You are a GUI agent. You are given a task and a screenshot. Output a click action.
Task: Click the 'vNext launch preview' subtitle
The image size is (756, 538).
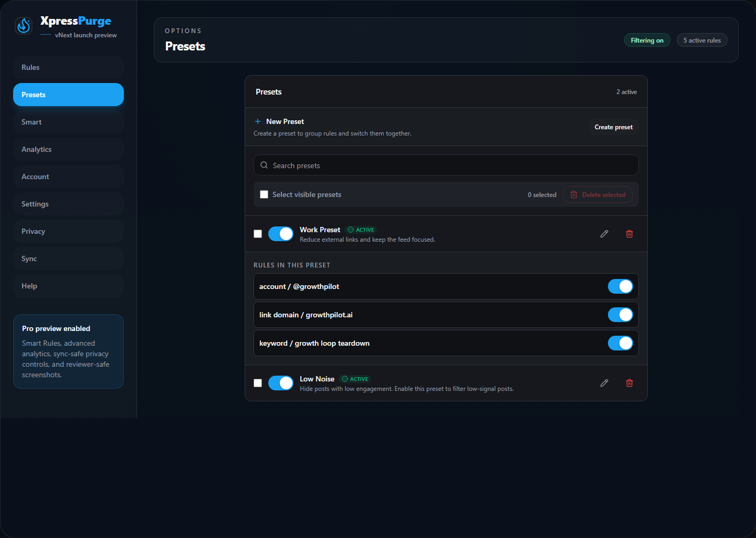coord(86,35)
